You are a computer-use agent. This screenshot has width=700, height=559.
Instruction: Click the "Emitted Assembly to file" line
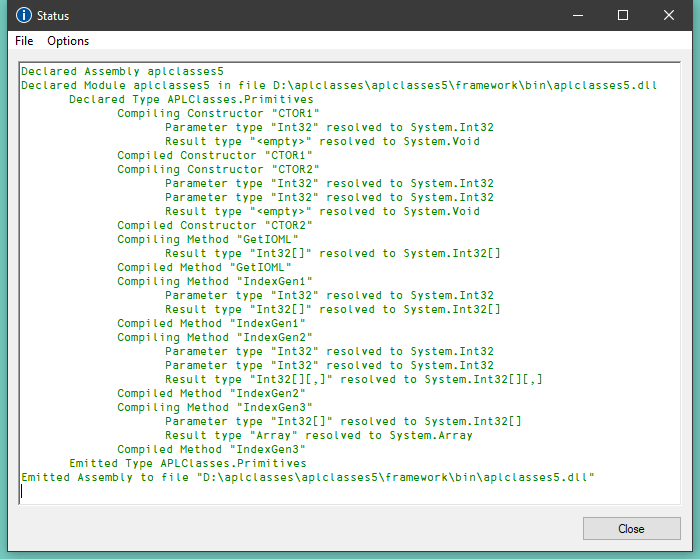click(x=308, y=478)
